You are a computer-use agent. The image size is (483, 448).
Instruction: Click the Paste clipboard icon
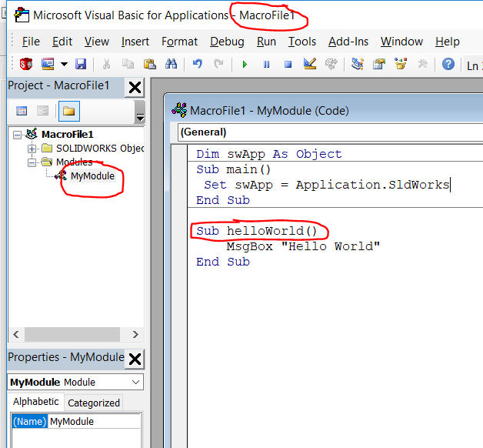coord(150,64)
